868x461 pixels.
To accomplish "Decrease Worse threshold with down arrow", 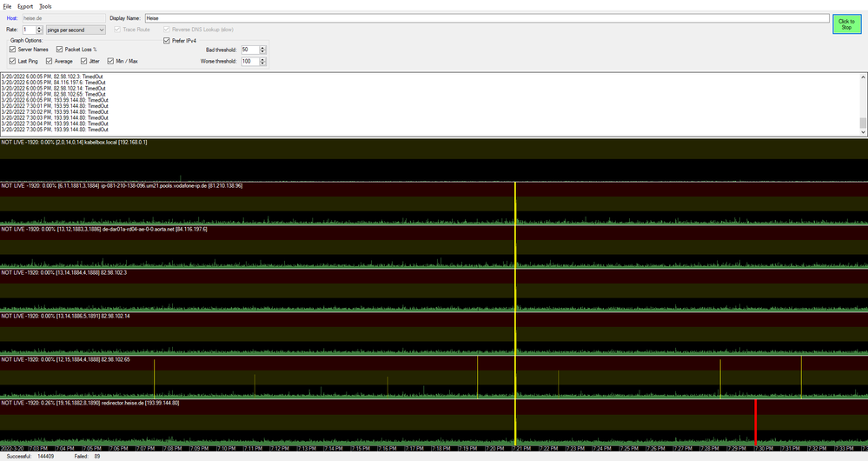I will click(x=263, y=63).
